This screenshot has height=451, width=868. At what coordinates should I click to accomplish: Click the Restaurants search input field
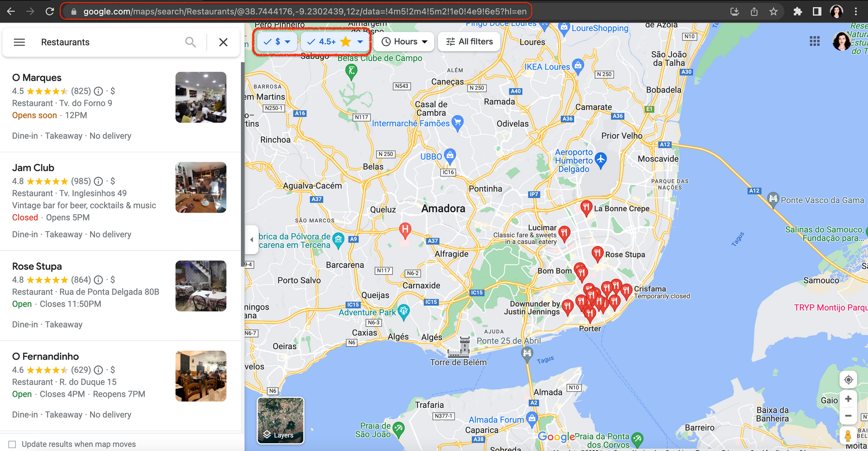coord(108,42)
